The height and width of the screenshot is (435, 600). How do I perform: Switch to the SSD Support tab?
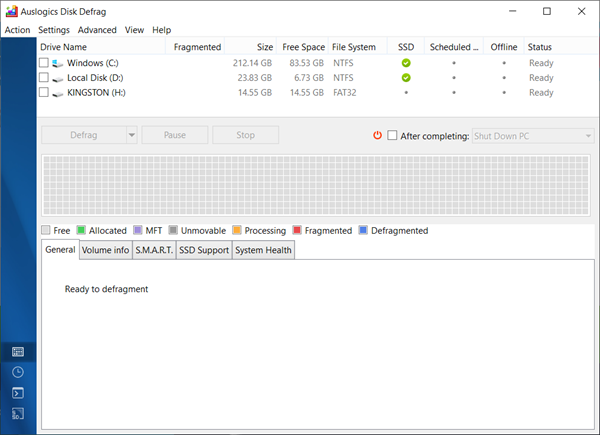point(204,250)
